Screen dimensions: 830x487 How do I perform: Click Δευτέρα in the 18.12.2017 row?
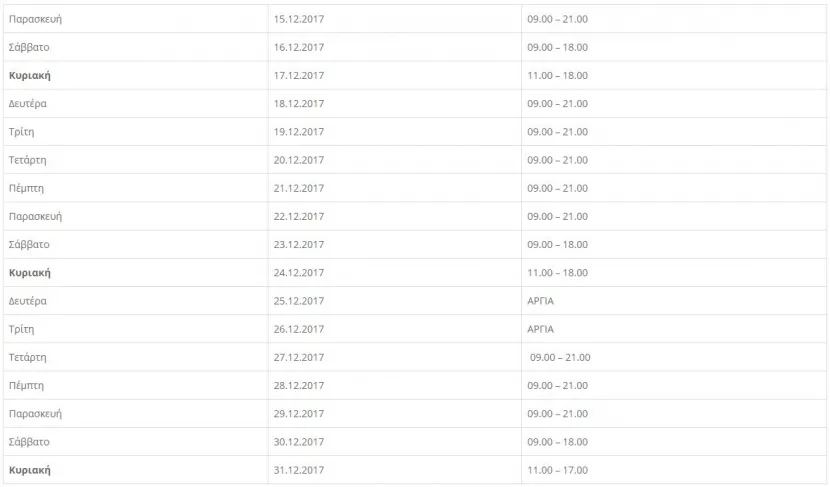pyautogui.click(x=28, y=104)
